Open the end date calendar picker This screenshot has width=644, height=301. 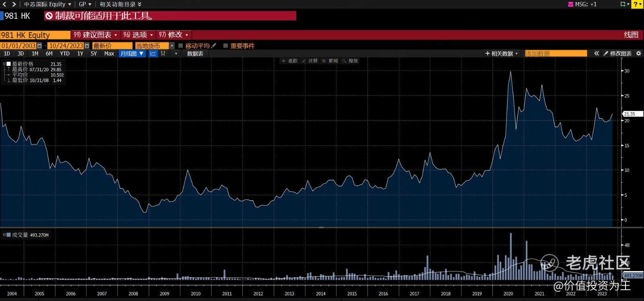pyautogui.click(x=87, y=46)
